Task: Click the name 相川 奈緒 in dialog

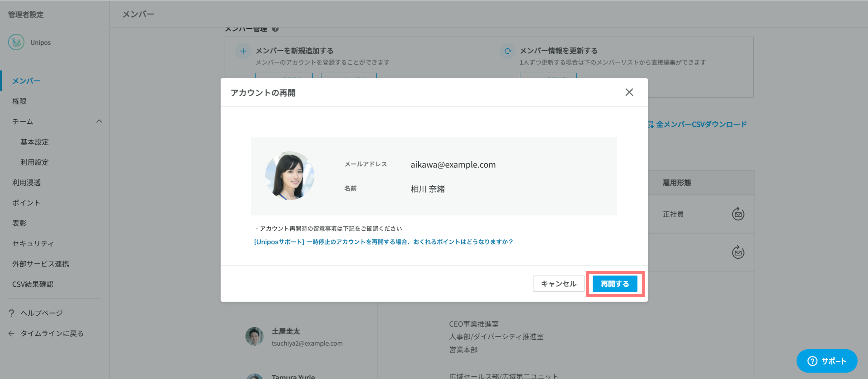Action: pos(428,189)
